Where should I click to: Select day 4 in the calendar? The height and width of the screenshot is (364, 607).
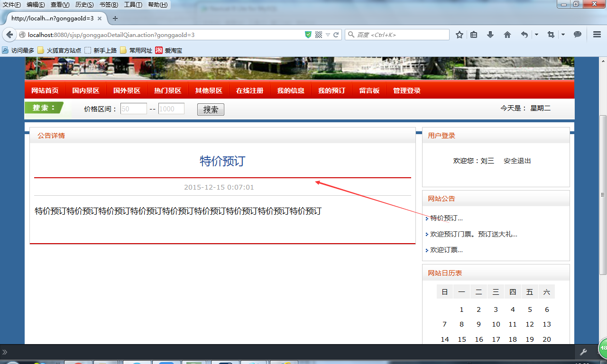click(x=513, y=309)
